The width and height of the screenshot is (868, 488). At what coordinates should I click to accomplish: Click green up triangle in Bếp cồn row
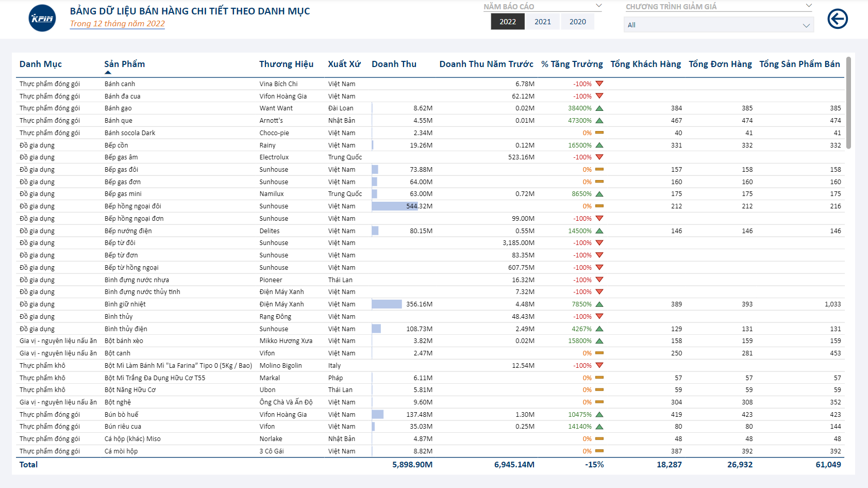coord(599,145)
